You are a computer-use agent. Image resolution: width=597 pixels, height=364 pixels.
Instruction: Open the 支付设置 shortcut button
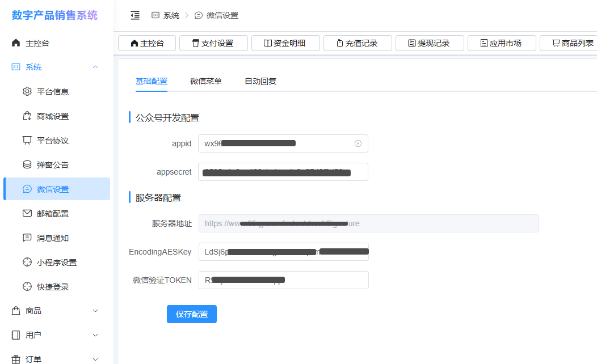pos(213,43)
